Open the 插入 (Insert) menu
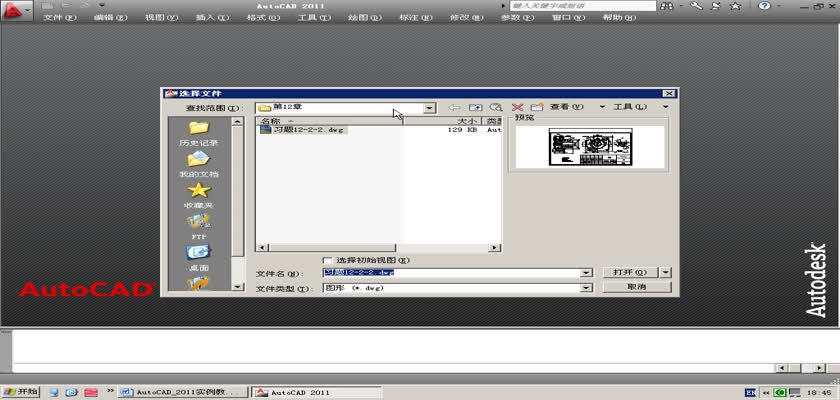Image resolution: width=840 pixels, height=400 pixels. (212, 17)
